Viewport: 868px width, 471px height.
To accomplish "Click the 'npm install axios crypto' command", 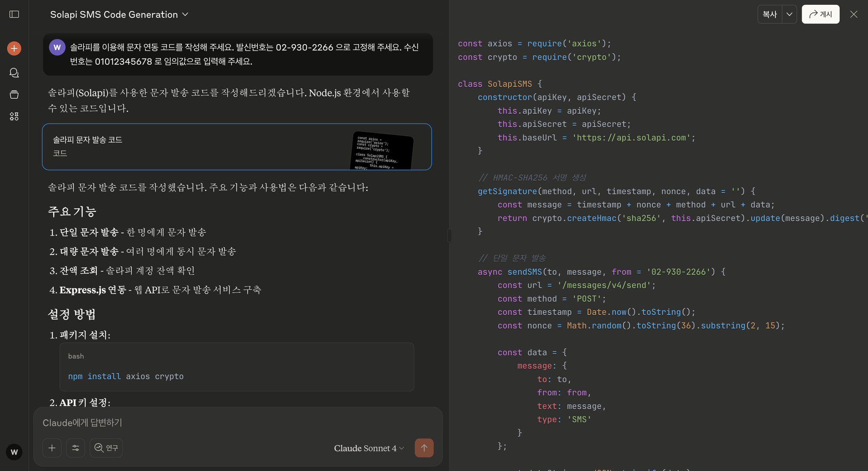I will [x=126, y=376].
